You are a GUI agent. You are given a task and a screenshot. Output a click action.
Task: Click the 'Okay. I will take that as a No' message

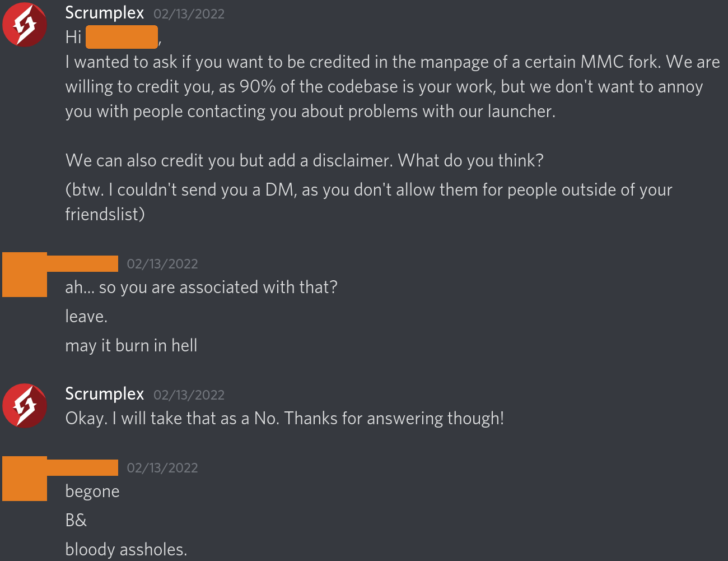click(x=284, y=418)
